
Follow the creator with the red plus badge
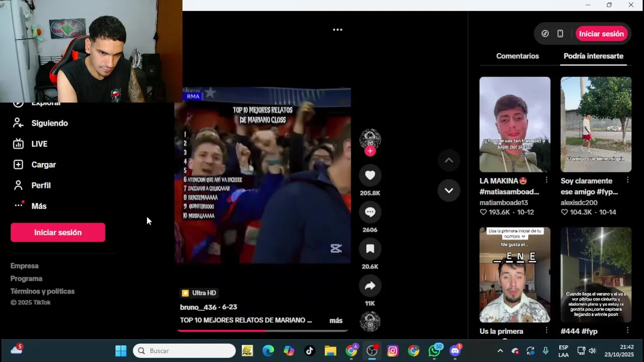370,151
